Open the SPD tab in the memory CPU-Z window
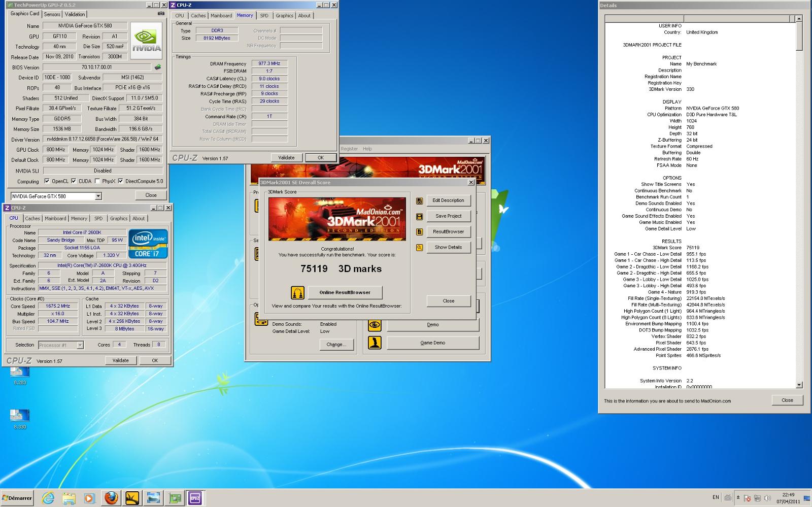This screenshot has height=507, width=812. pos(264,16)
